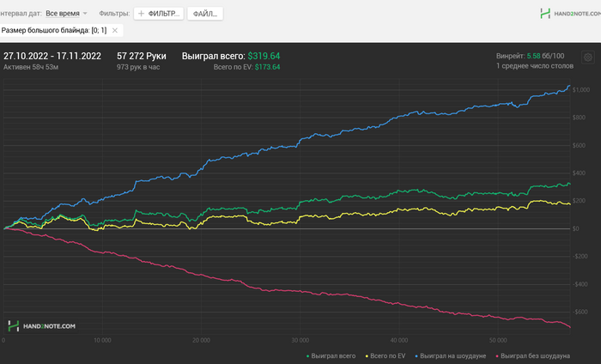The width and height of the screenshot is (601, 364).
Task: Click the '-$600' y-axis label
Action: tap(580, 312)
